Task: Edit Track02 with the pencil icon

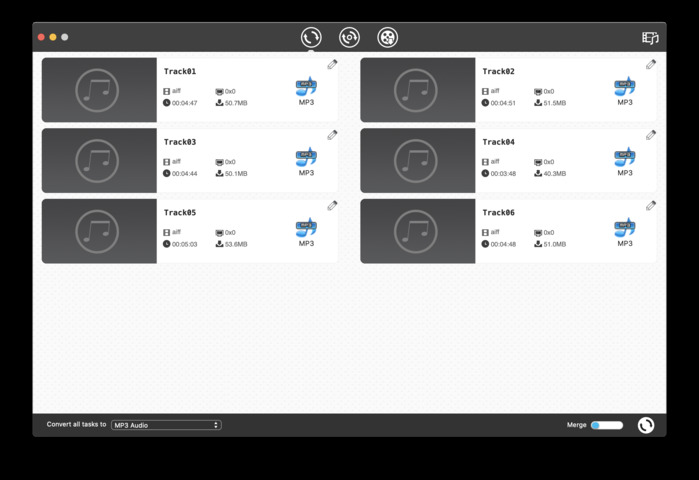Action: [651, 65]
